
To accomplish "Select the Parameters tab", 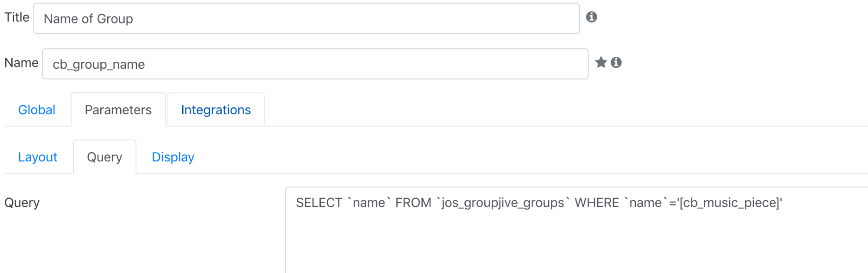I will pyautogui.click(x=118, y=110).
